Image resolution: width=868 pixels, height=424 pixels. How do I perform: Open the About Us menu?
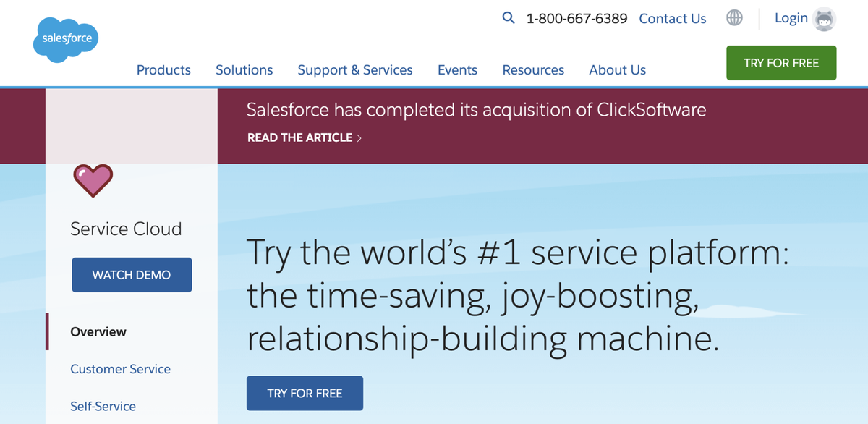617,70
